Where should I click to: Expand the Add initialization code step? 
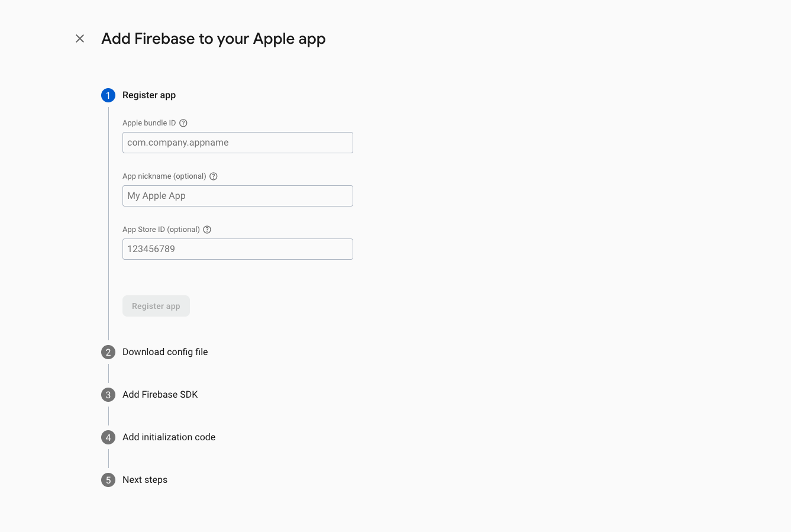click(169, 437)
